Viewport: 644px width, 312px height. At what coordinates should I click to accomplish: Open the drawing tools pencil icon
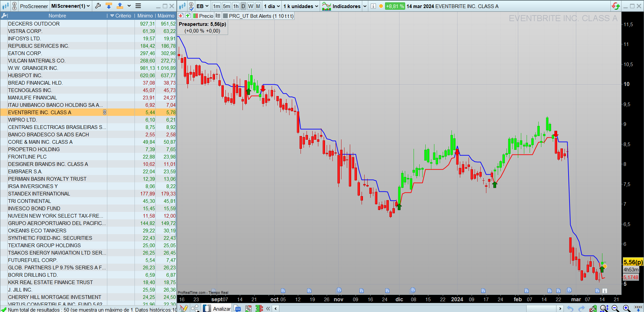(183, 308)
